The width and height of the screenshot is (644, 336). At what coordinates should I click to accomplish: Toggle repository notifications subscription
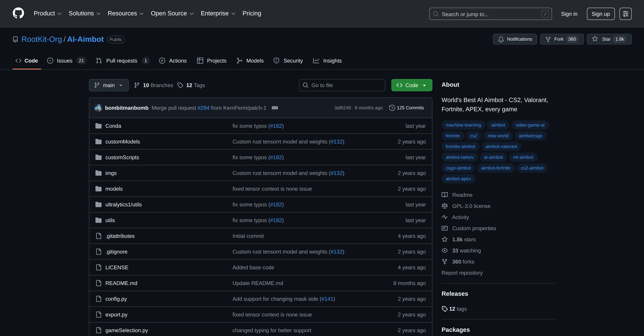[515, 39]
